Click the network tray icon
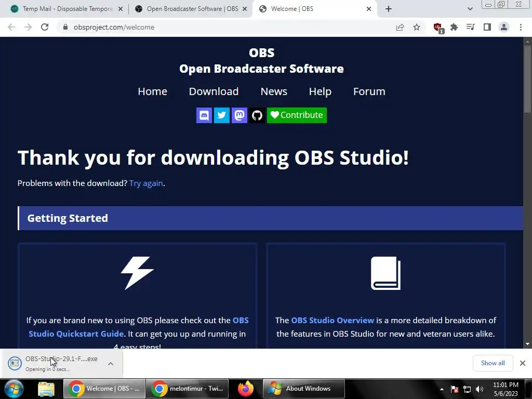 pos(467,390)
